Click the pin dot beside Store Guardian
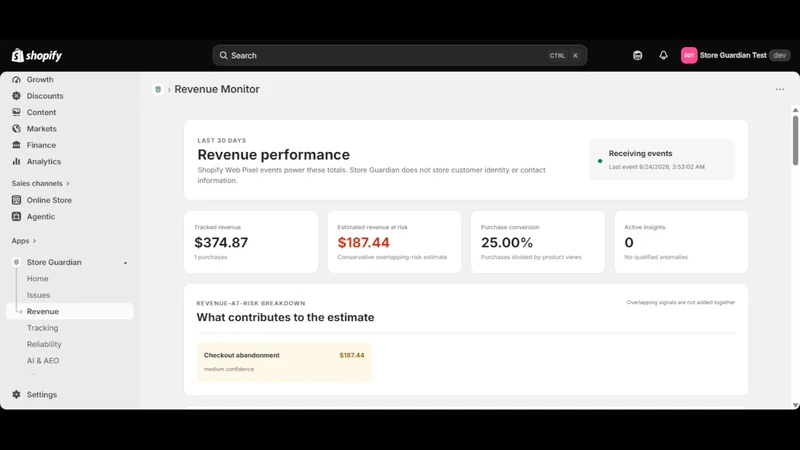 pyautogui.click(x=126, y=263)
